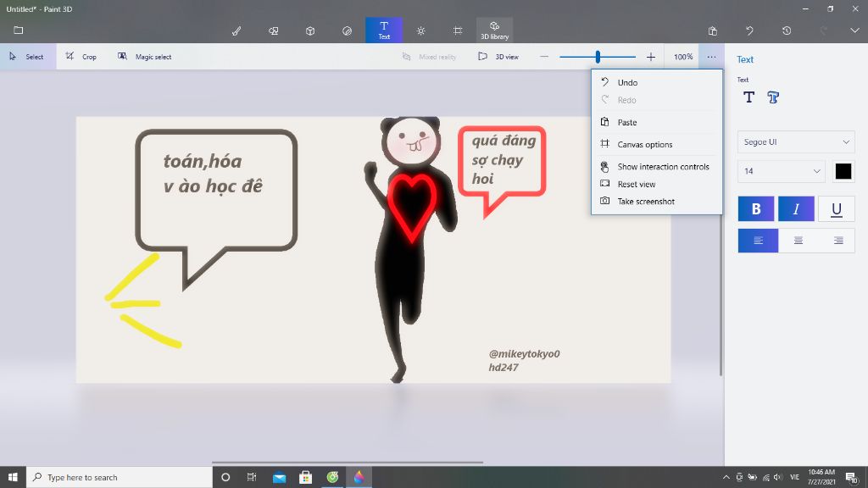868x488 pixels.
Task: Open the 2D shapes tool
Action: (274, 30)
